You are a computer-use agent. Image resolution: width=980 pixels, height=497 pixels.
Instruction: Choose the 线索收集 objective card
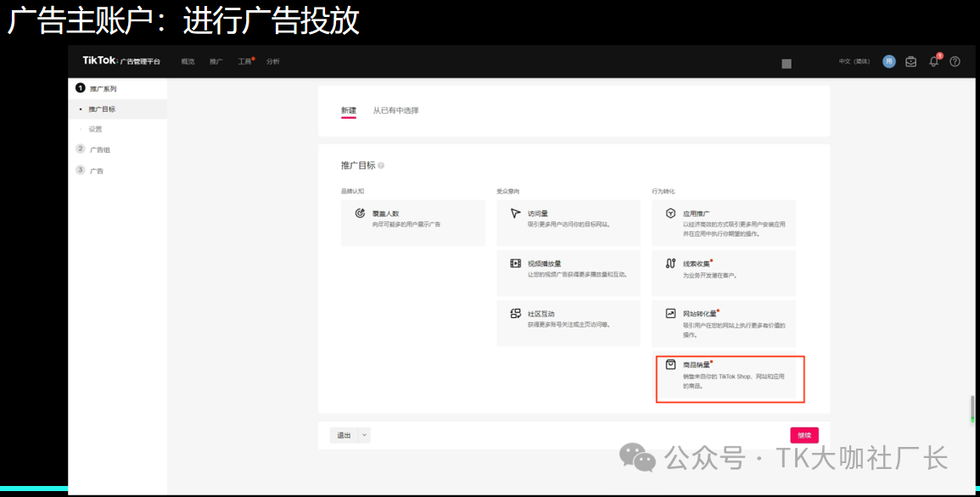pyautogui.click(x=723, y=272)
